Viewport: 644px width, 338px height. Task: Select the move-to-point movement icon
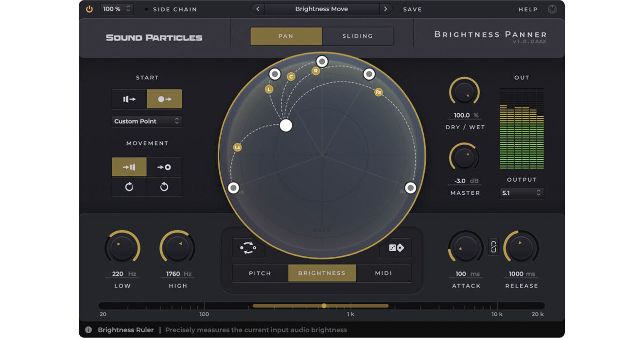click(164, 167)
